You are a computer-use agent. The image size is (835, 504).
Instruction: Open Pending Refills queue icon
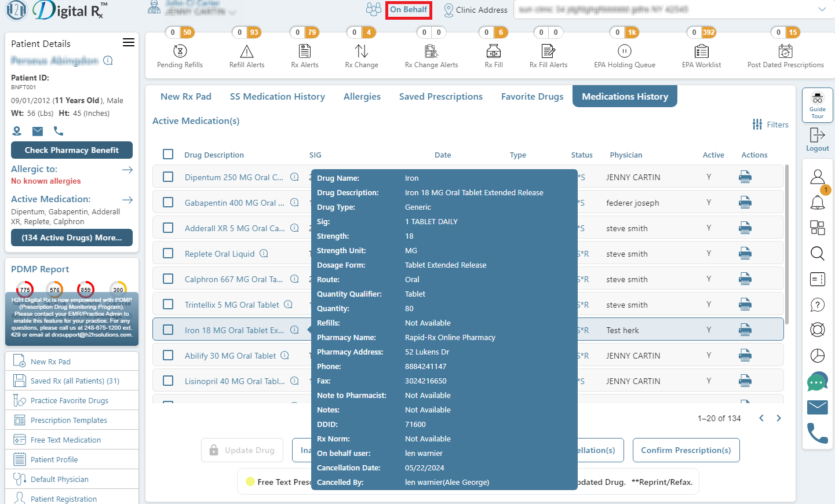coord(180,51)
